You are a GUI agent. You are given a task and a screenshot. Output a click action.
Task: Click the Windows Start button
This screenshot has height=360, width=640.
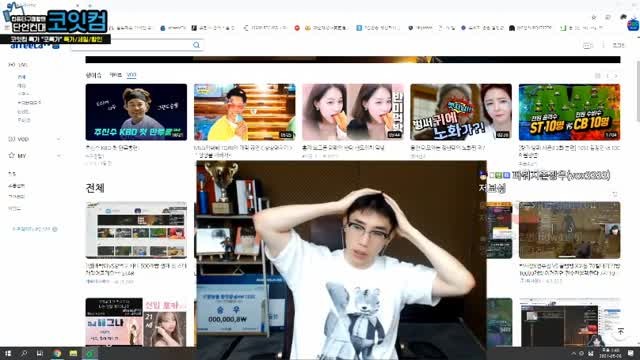pos(8,353)
